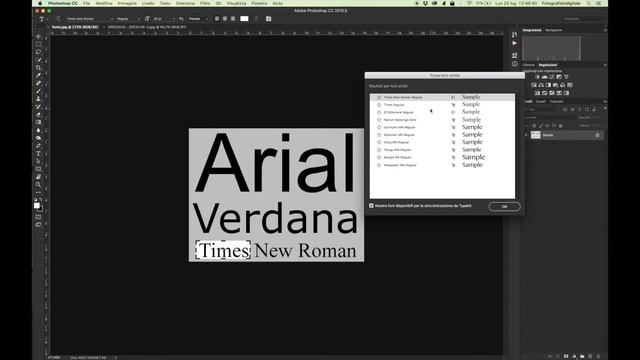640x360 pixels.
Task: Add a Black & White adjustment
Action: (x=548, y=85)
